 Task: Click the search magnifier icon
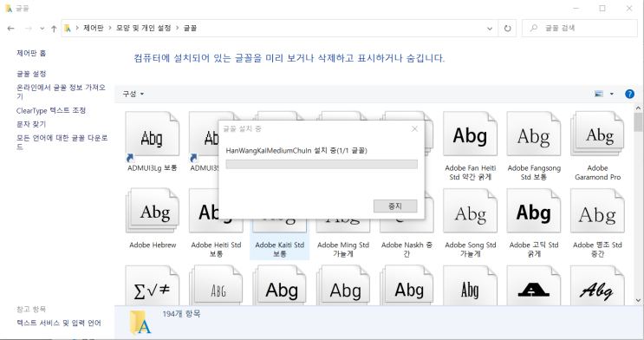534,28
